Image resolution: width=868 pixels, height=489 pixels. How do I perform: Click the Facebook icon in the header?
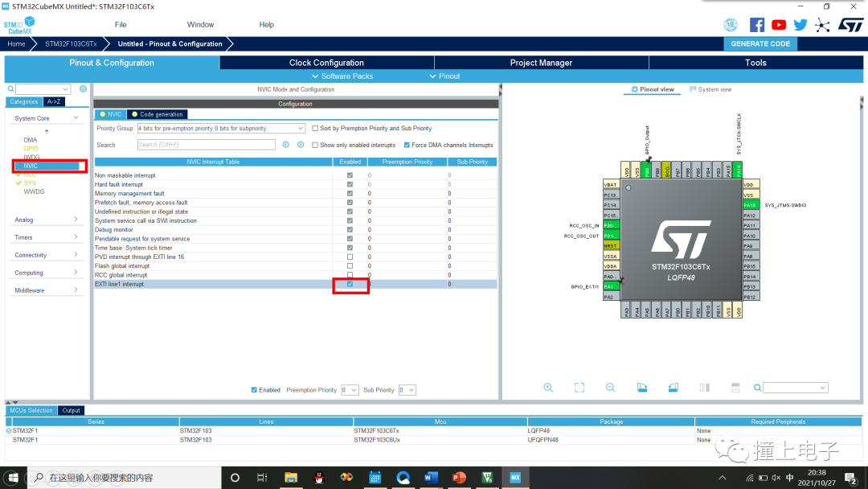(x=756, y=25)
